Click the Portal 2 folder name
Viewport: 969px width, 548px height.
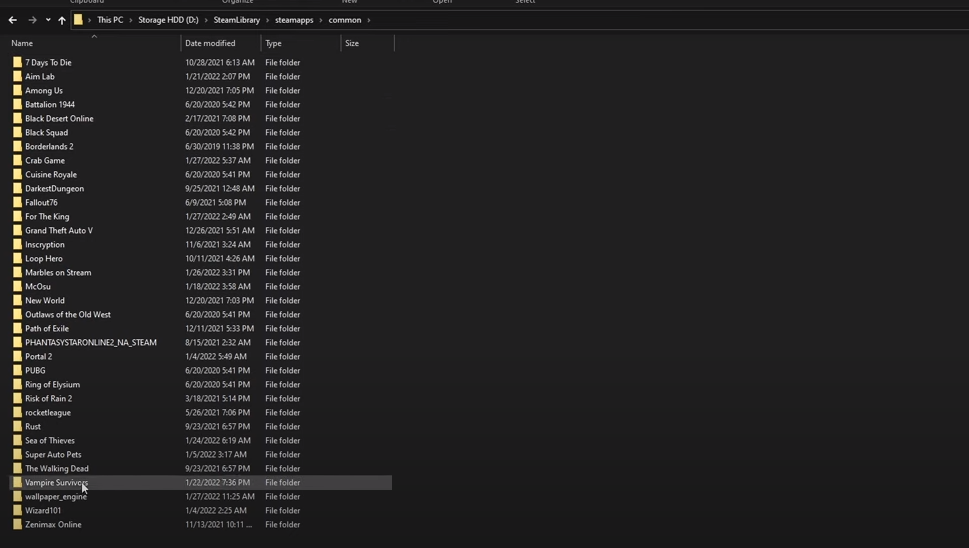[x=38, y=356]
